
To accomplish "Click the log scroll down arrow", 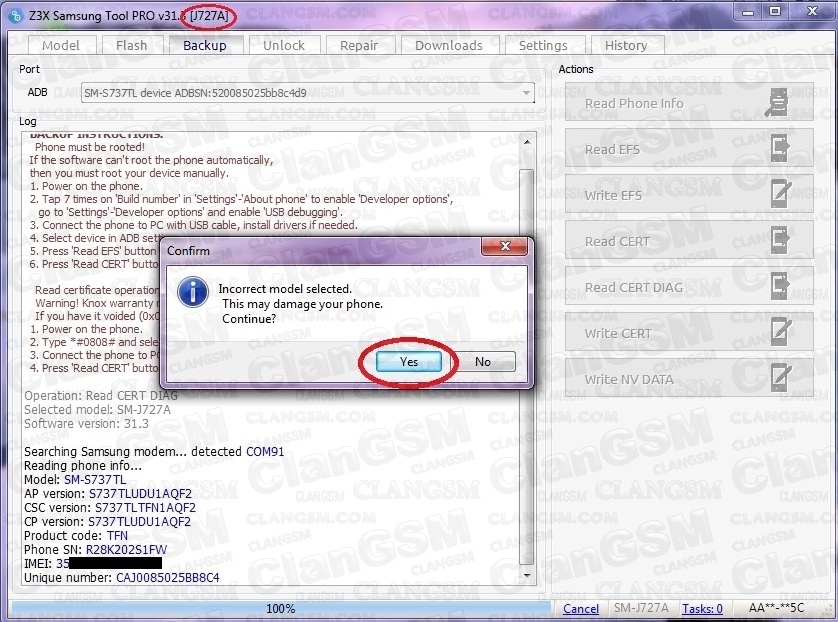I will (x=527, y=576).
